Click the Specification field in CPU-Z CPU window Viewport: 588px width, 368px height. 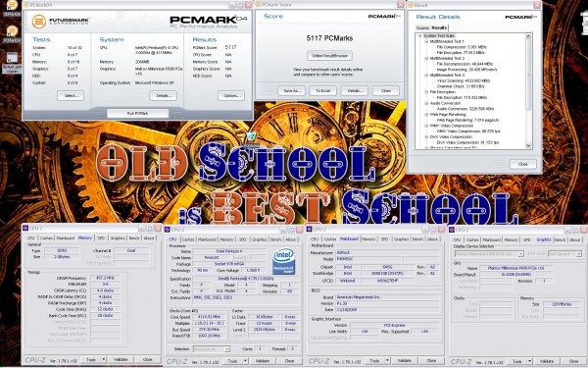tap(246, 279)
